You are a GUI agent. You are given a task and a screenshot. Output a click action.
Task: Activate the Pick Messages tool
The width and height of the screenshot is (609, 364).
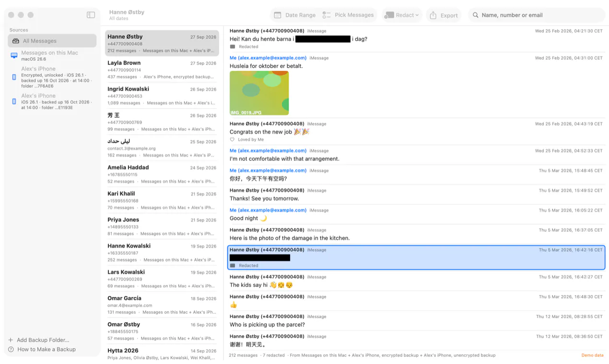click(x=348, y=15)
